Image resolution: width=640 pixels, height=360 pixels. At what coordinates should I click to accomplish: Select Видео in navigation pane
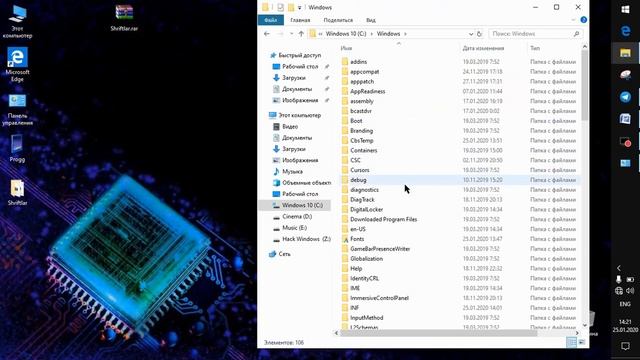(x=290, y=127)
